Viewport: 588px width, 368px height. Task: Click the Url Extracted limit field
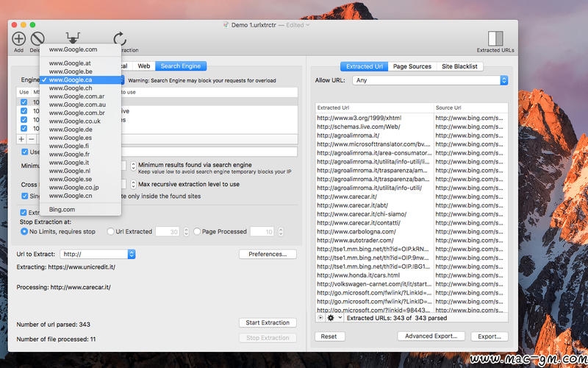(x=168, y=231)
